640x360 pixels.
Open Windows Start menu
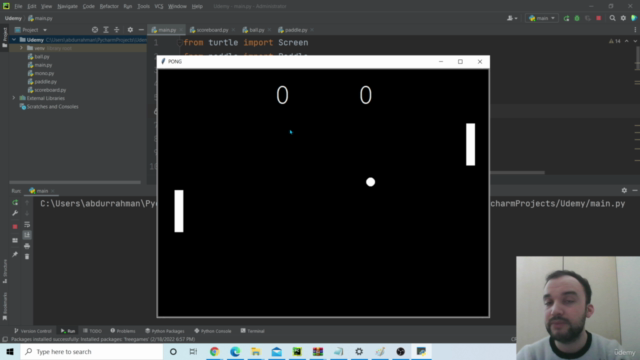[x=10, y=351]
